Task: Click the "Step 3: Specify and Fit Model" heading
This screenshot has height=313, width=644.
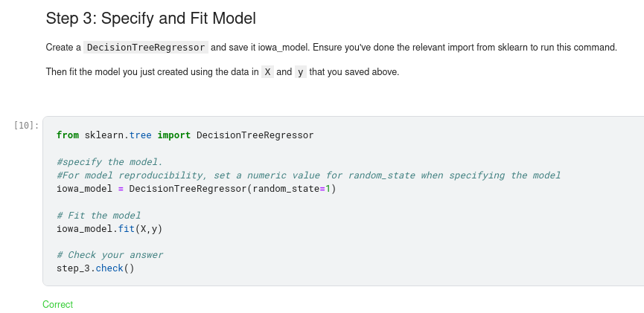Action: 150,18
